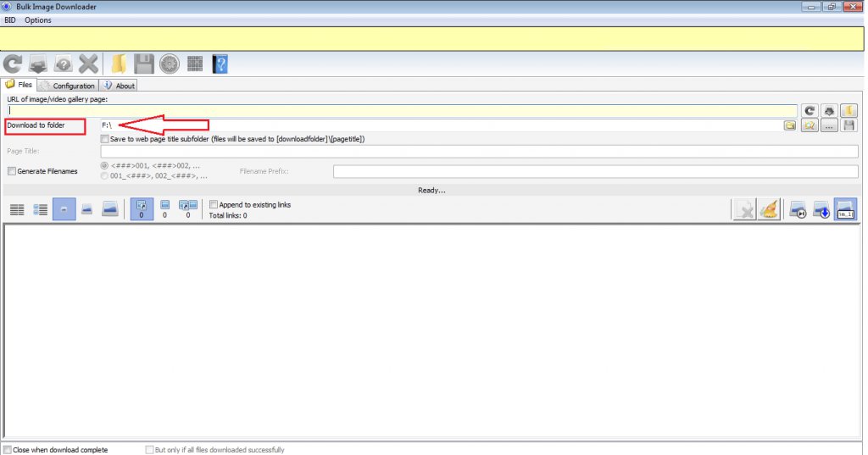868x455 pixels.
Task: Select the small thumbnails view icon
Action: click(x=64, y=210)
